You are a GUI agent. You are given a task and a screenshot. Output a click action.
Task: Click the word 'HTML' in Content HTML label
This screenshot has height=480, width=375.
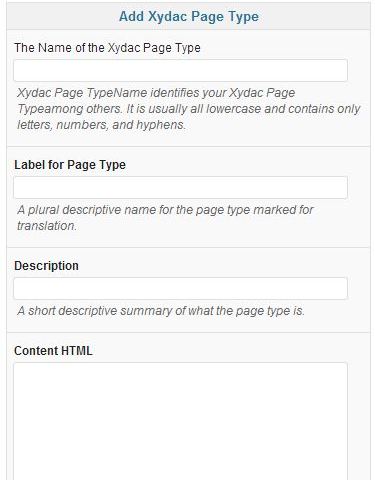(77, 351)
